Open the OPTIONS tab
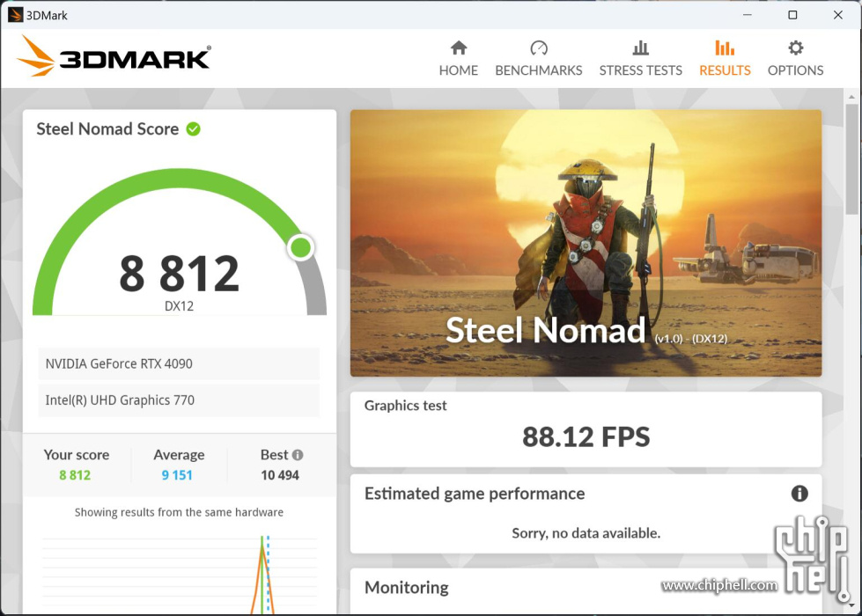This screenshot has height=616, width=862. [795, 59]
